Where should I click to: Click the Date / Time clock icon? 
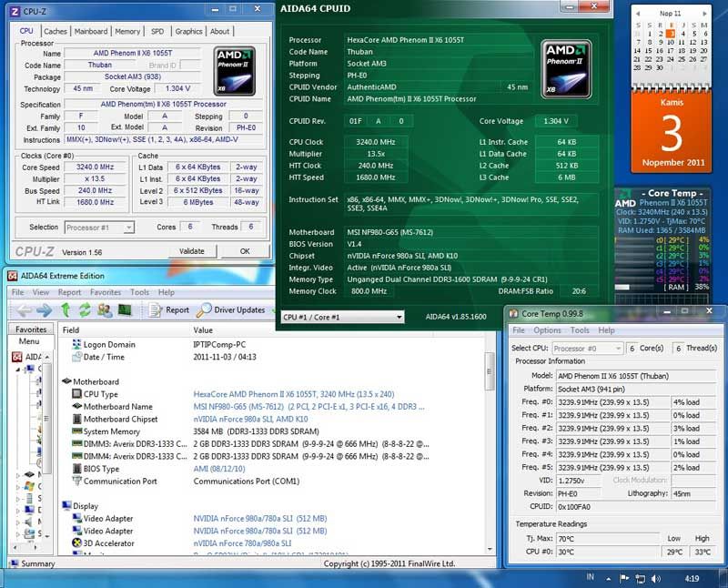pos(76,357)
